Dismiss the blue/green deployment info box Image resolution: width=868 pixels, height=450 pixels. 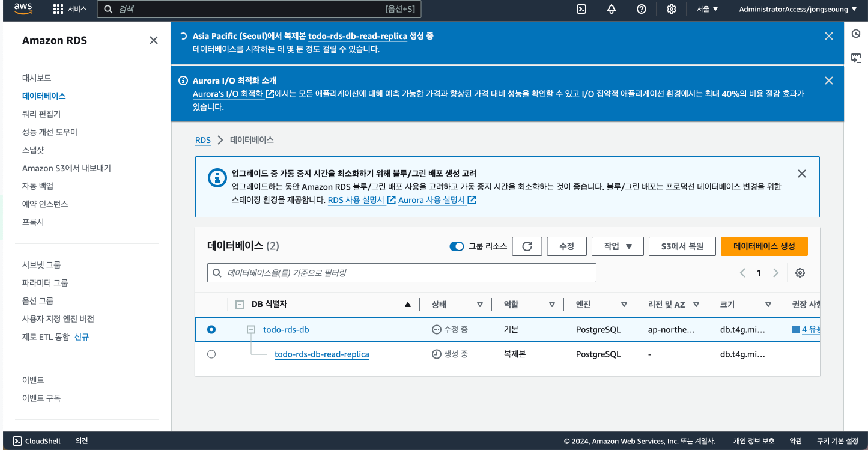pos(802,174)
